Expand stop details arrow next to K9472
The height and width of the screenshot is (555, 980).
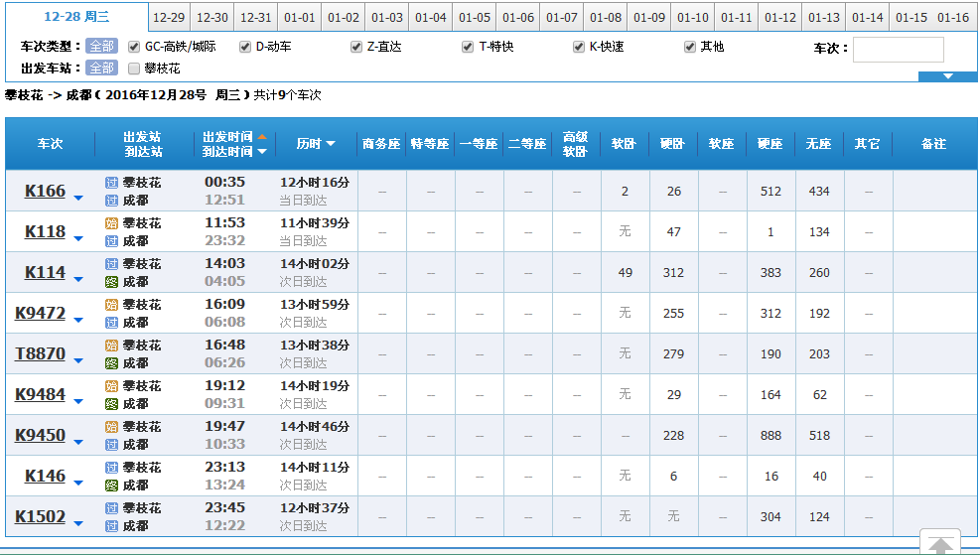78,321
